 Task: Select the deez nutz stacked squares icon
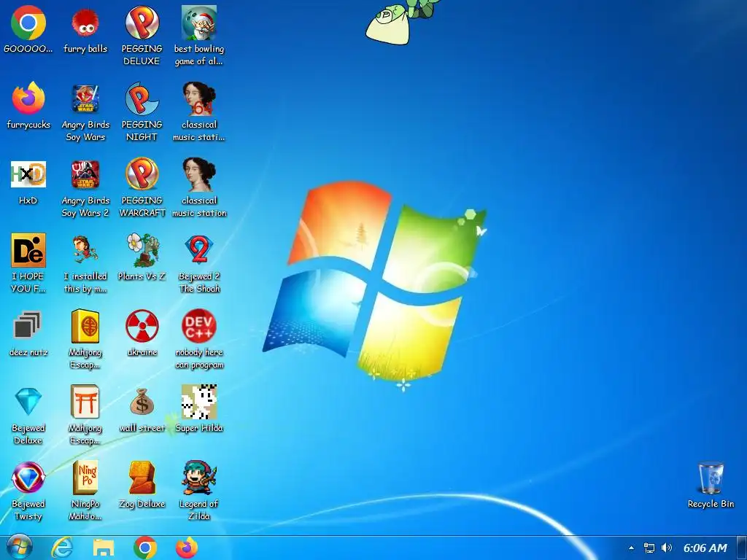(x=28, y=326)
